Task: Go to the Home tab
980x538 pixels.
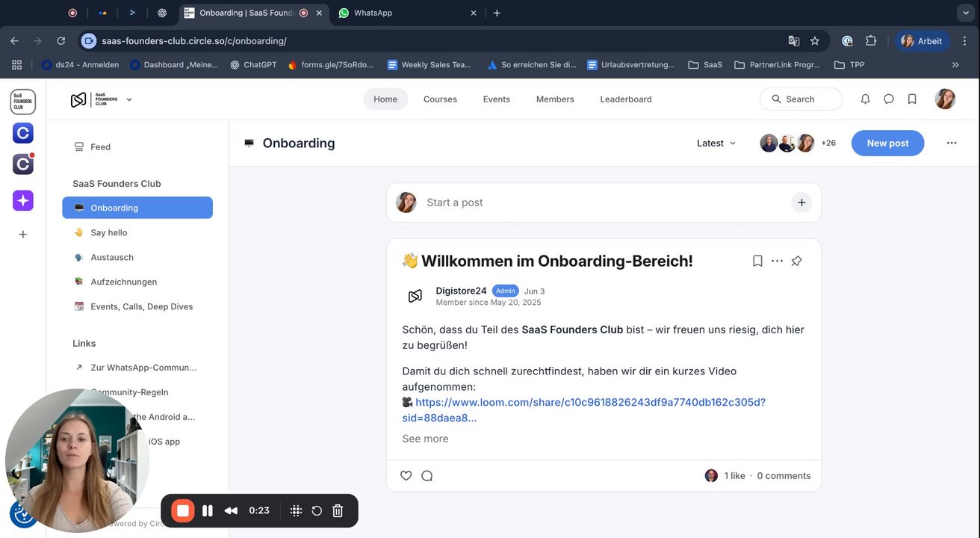Action: (x=385, y=99)
